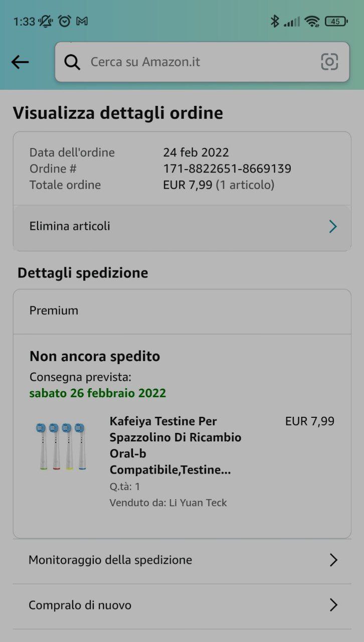Tap the order number 171-8822651-8669139
The width and height of the screenshot is (364, 642).
227,169
